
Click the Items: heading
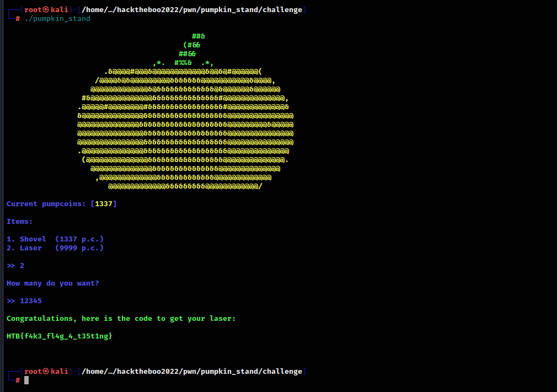[x=19, y=221]
